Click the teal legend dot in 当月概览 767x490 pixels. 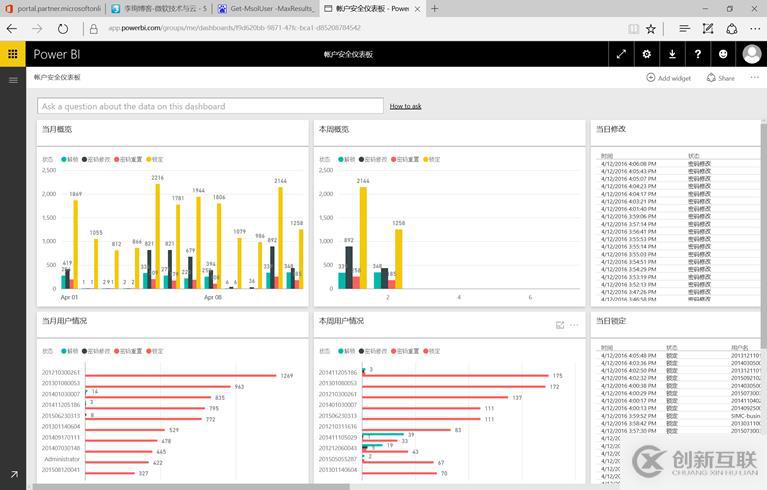click(64, 159)
